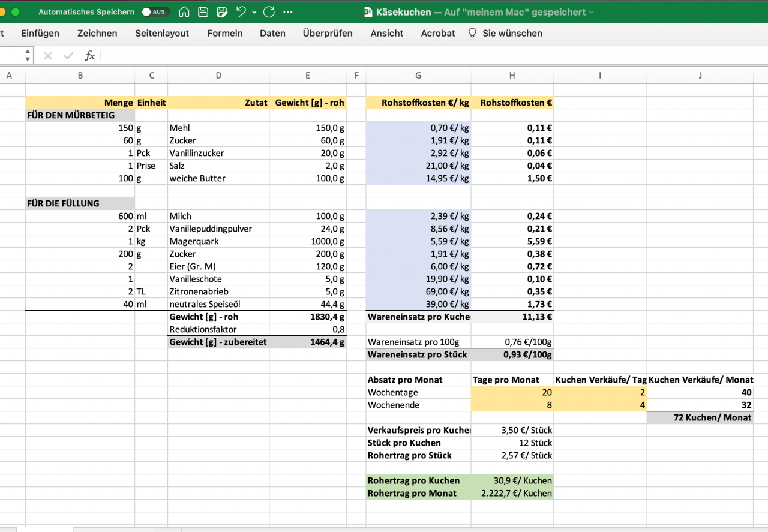Click the Undo arrow icon
The width and height of the screenshot is (768, 532).
point(241,12)
